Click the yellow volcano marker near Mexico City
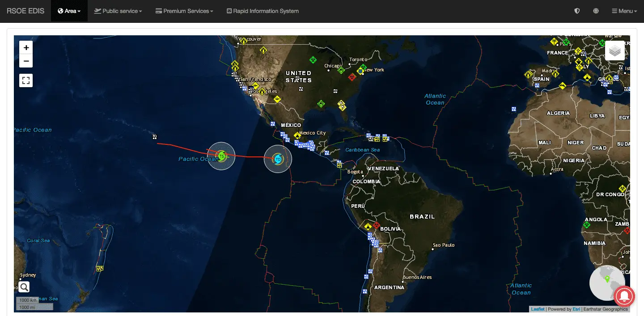The height and width of the screenshot is (316, 644). (x=297, y=135)
